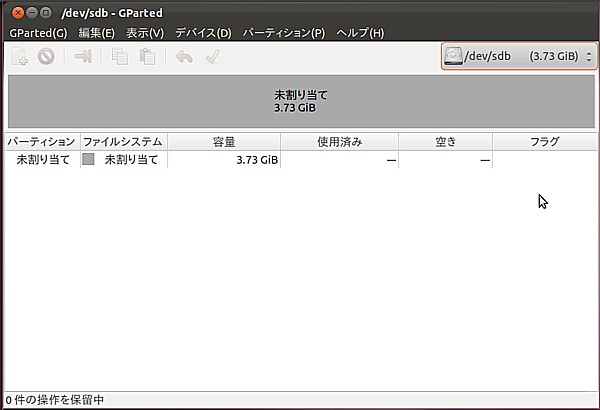The image size is (600, 410).
Task: Click the 使用済み column header
Action: pyautogui.click(x=339, y=142)
